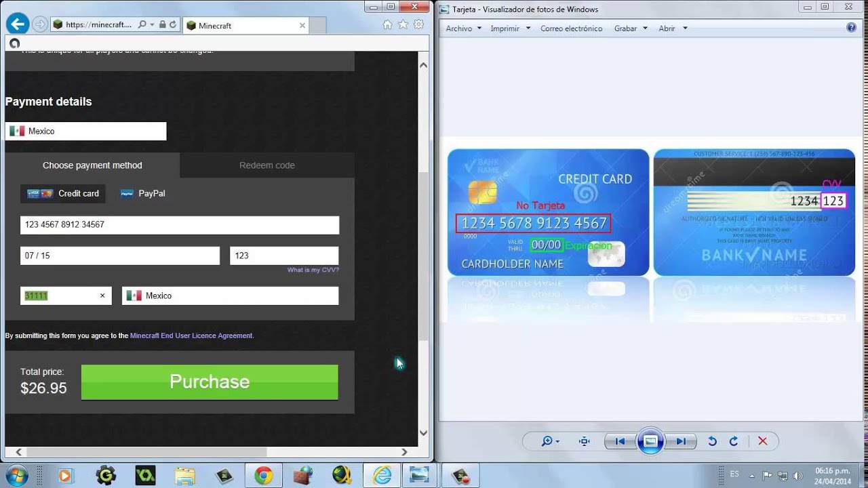Rotate the photo clockwise
Viewport: 868px width, 488px height.
[734, 441]
